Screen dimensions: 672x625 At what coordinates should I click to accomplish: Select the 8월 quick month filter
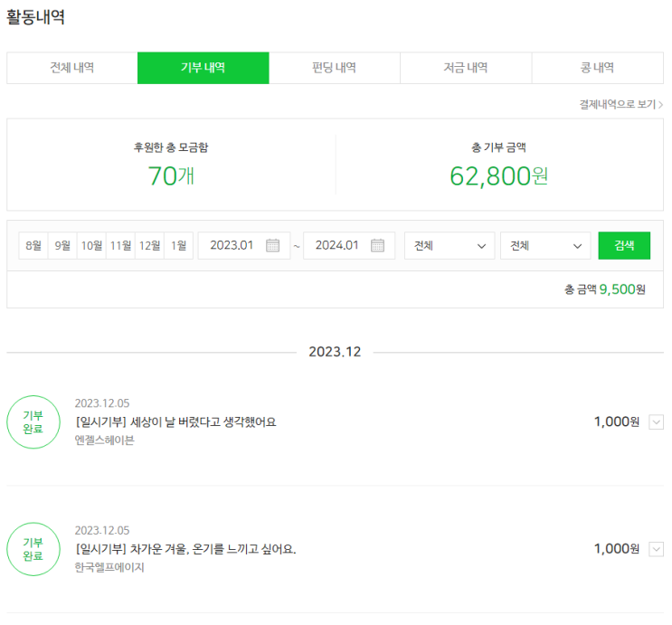pyautogui.click(x=33, y=245)
